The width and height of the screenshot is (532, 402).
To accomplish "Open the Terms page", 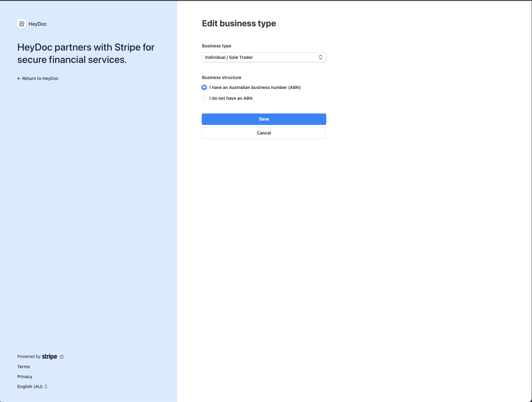I will pos(24,367).
